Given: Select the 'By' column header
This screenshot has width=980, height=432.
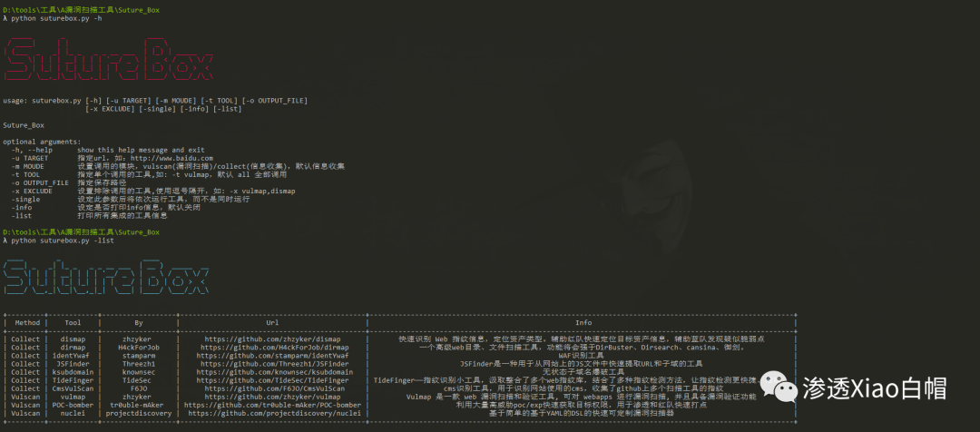Looking at the screenshot, I should tap(139, 322).
